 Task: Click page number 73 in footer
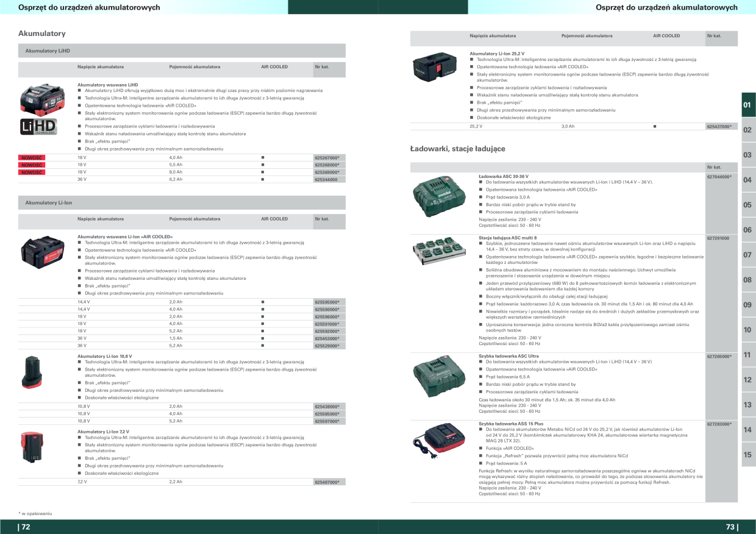(x=732, y=527)
